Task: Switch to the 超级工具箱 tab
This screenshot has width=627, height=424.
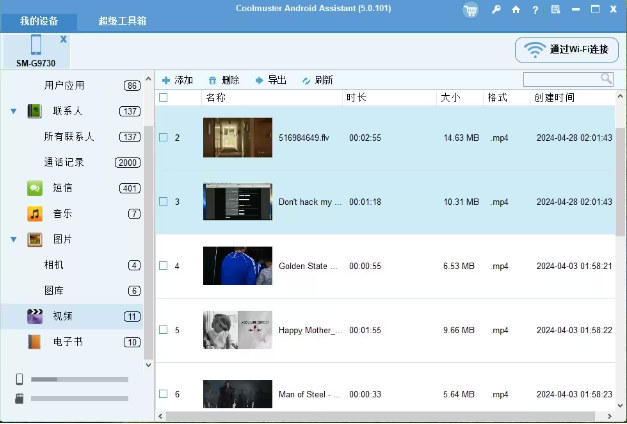Action: 122,20
